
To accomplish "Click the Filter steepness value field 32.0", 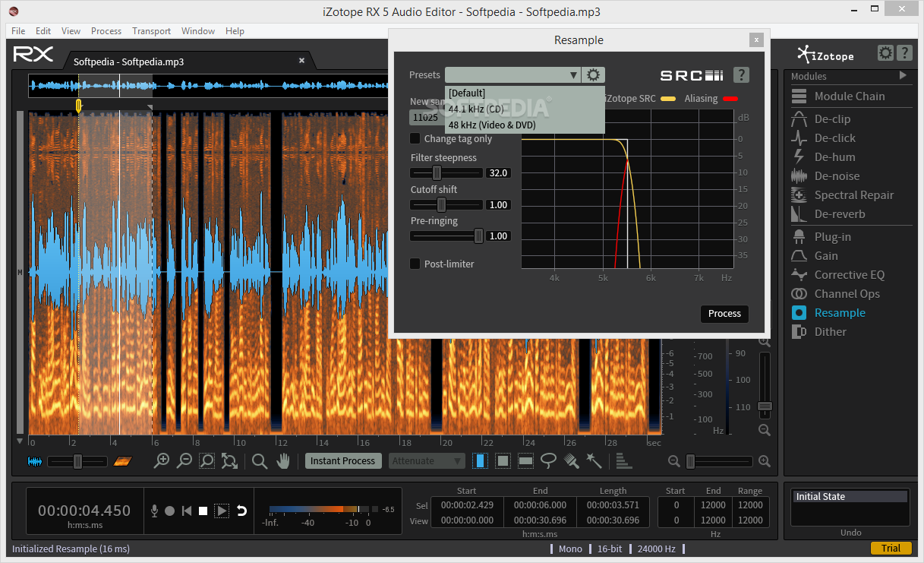I will pos(498,172).
